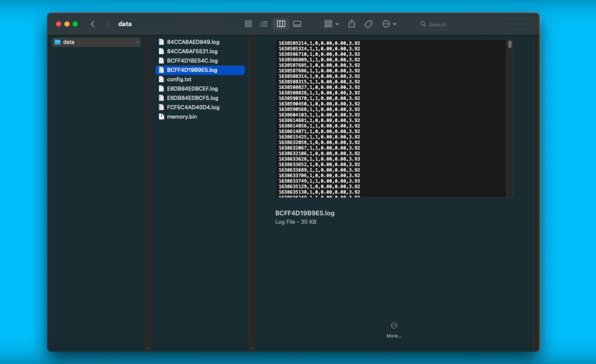Select the file BCFF4D18E54C.log
The height and width of the screenshot is (364, 596).
tap(200, 61)
